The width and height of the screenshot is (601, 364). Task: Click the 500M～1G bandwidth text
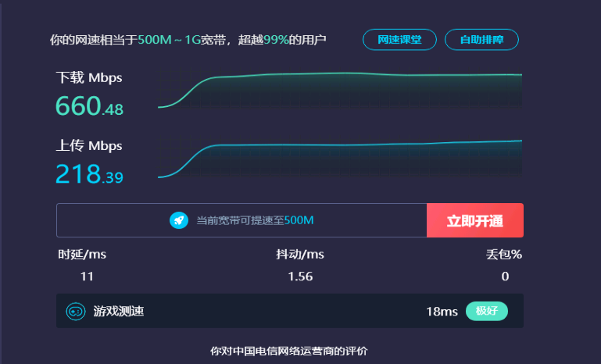(170, 40)
